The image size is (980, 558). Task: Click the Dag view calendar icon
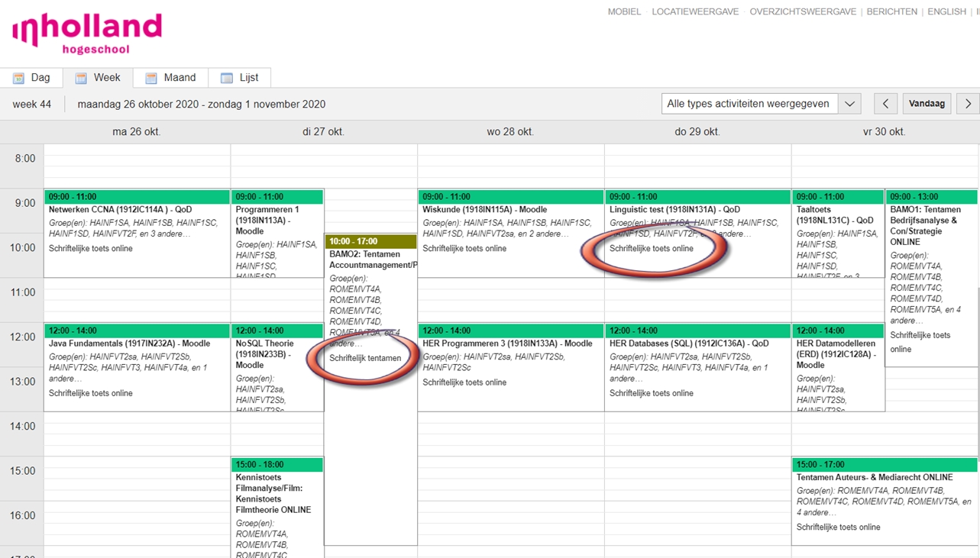(18, 78)
